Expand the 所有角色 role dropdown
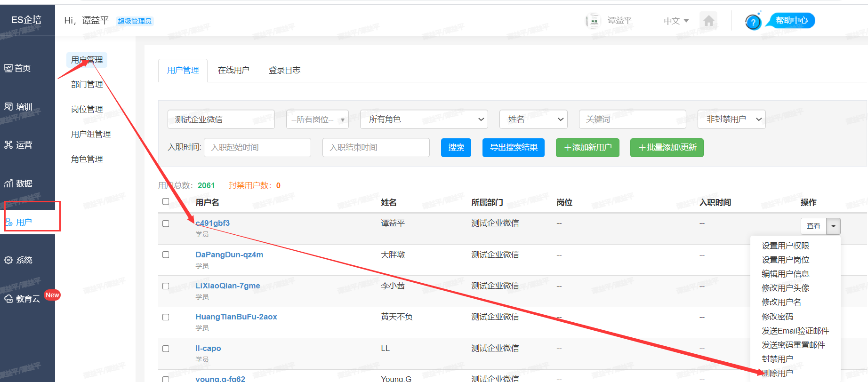The width and height of the screenshot is (868, 382). [424, 119]
